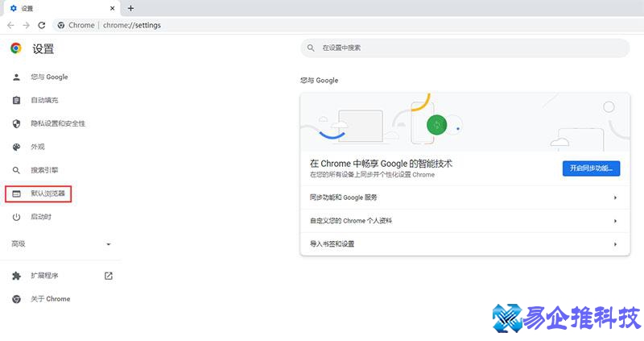The height and width of the screenshot is (341, 644).
Task: Open 自动填充 settings section
Action: [x=44, y=101]
